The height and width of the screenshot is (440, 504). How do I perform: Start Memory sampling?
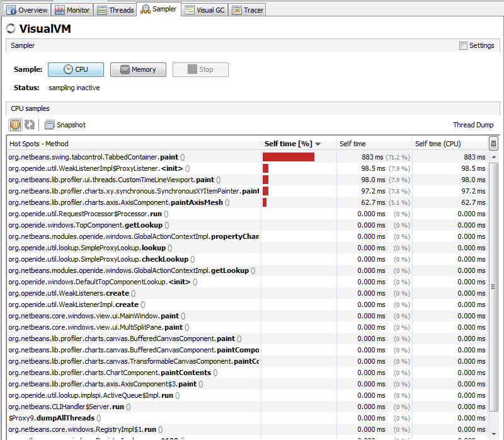tap(138, 69)
